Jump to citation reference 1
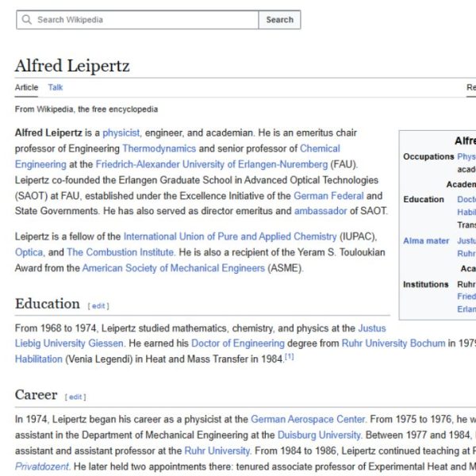Screen dimensions: 476x476 (x=290, y=357)
